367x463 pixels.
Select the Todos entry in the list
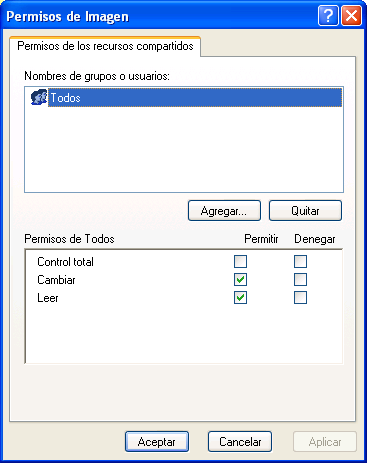(x=195, y=98)
